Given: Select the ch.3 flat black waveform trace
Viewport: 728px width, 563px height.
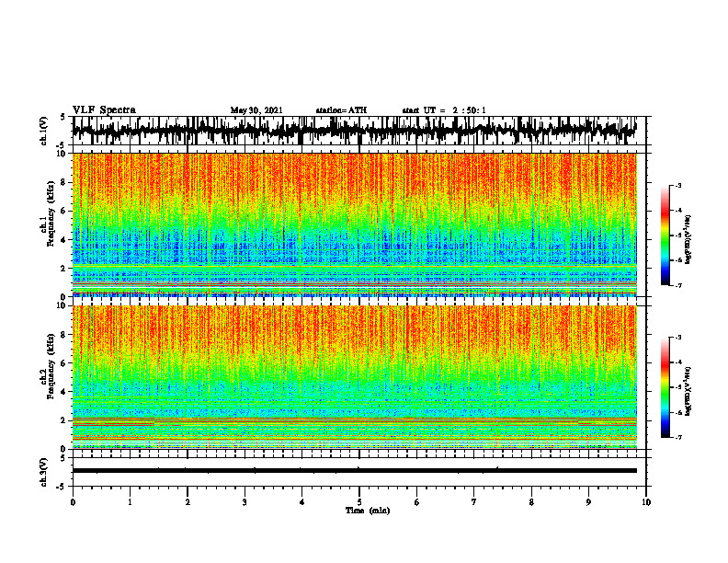Looking at the screenshot, I should tap(354, 471).
